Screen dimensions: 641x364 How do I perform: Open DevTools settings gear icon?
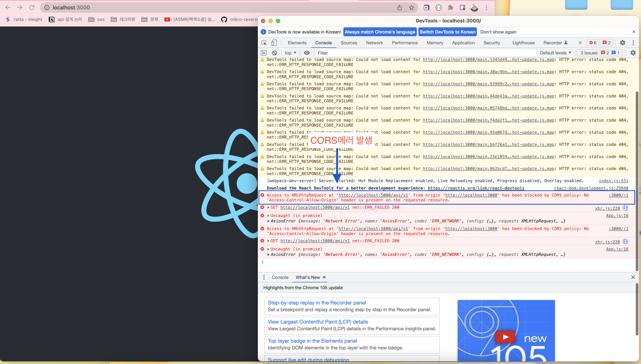[622, 43]
